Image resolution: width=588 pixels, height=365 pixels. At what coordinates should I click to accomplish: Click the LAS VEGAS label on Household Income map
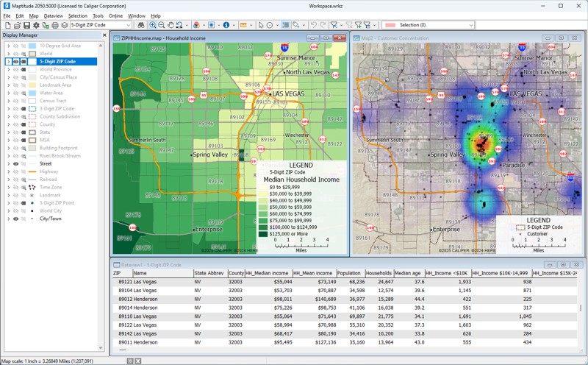(x=288, y=94)
